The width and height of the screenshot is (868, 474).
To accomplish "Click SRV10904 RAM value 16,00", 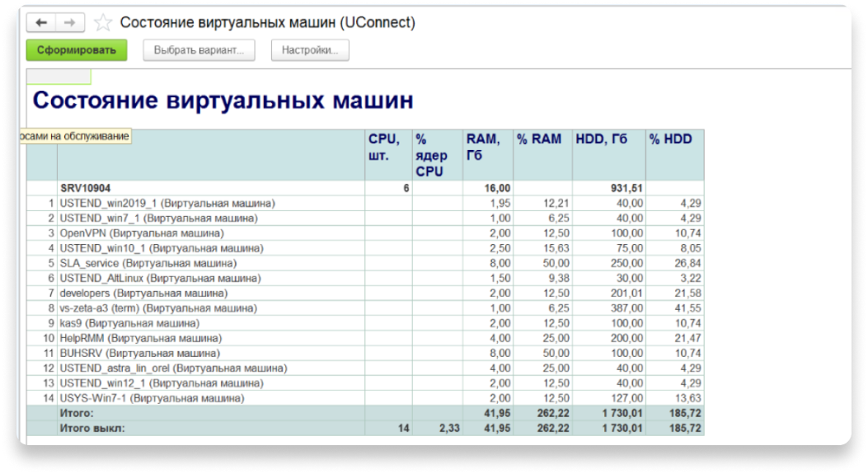I will pos(498,188).
